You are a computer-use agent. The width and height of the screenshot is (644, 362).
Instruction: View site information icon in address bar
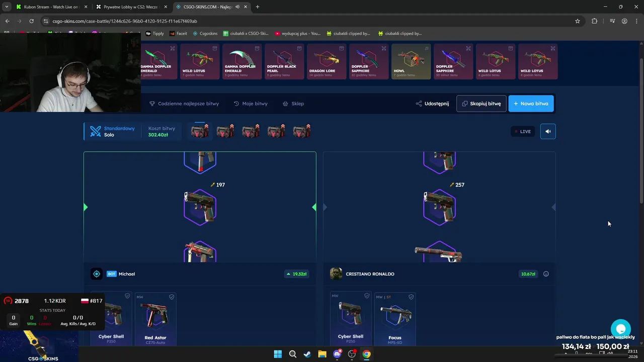[x=46, y=21]
